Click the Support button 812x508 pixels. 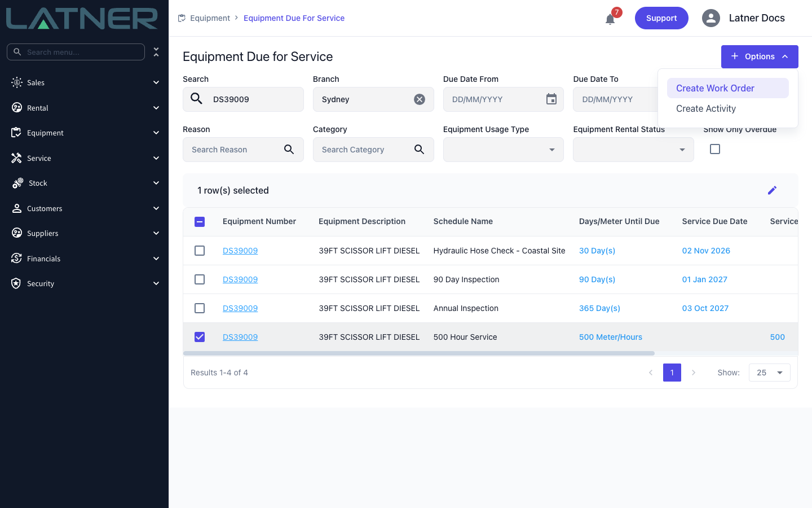(661, 18)
